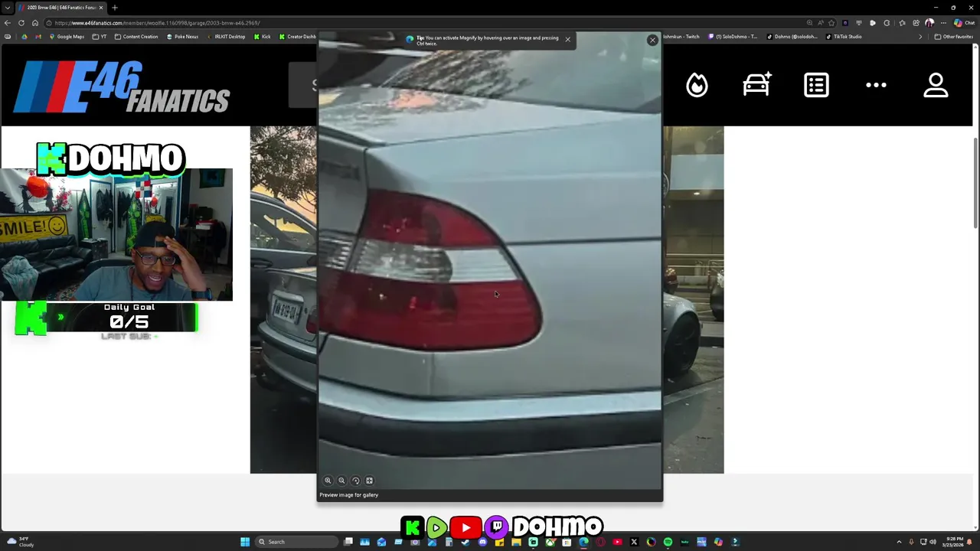The height and width of the screenshot is (551, 980).
Task: Open the browser profile avatar
Action: click(929, 23)
